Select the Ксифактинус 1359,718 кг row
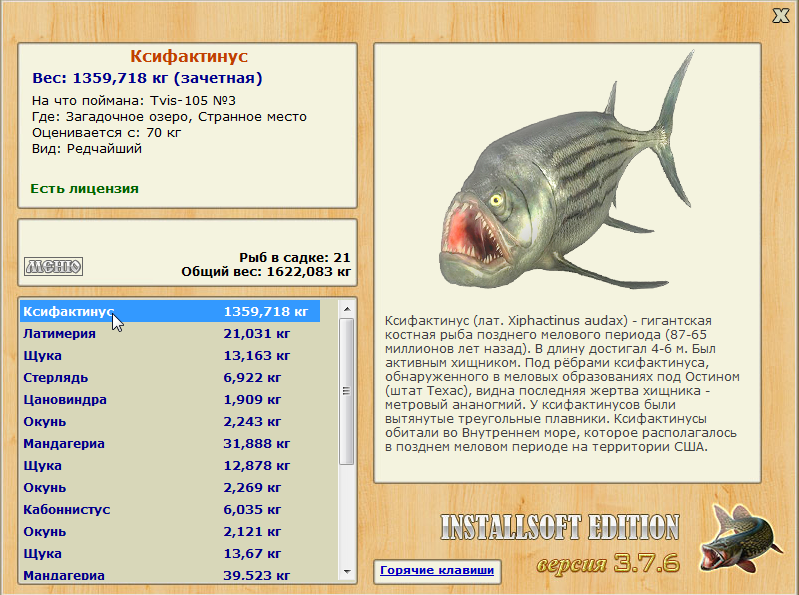The height and width of the screenshot is (595, 799). point(170,311)
